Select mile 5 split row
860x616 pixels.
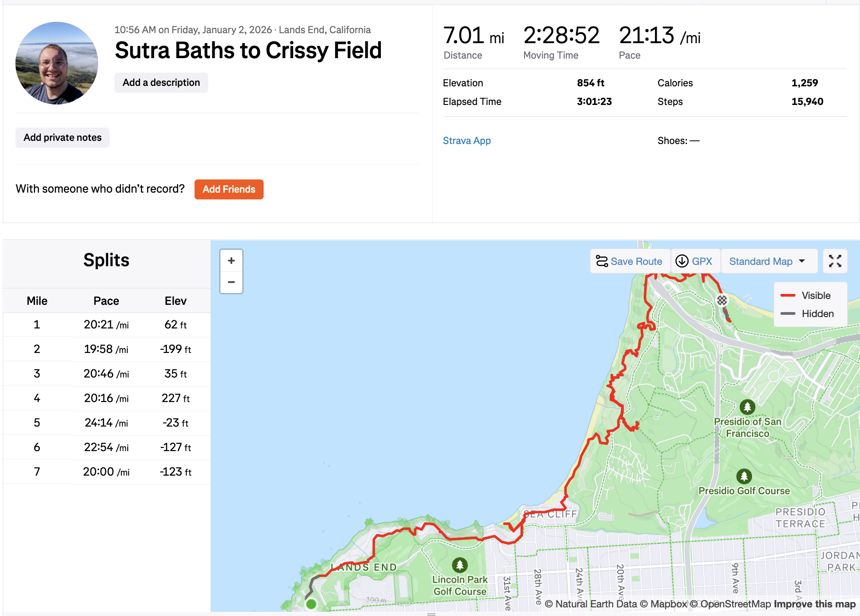pyautogui.click(x=106, y=423)
